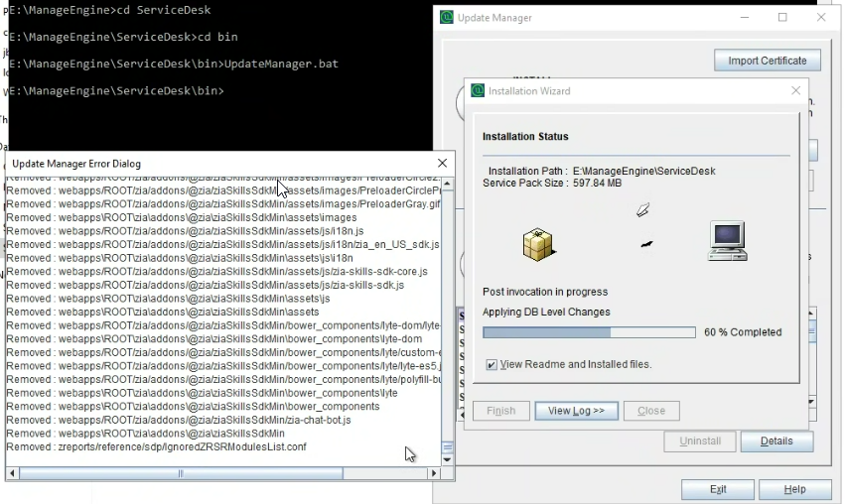845x504 pixels.
Task: Click the Installation Path value text
Action: click(644, 171)
